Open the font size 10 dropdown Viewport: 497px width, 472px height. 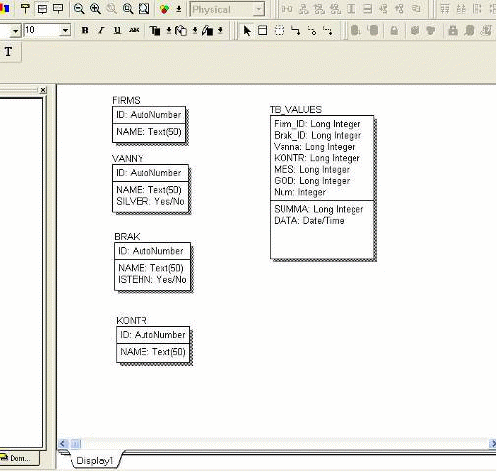click(x=66, y=31)
